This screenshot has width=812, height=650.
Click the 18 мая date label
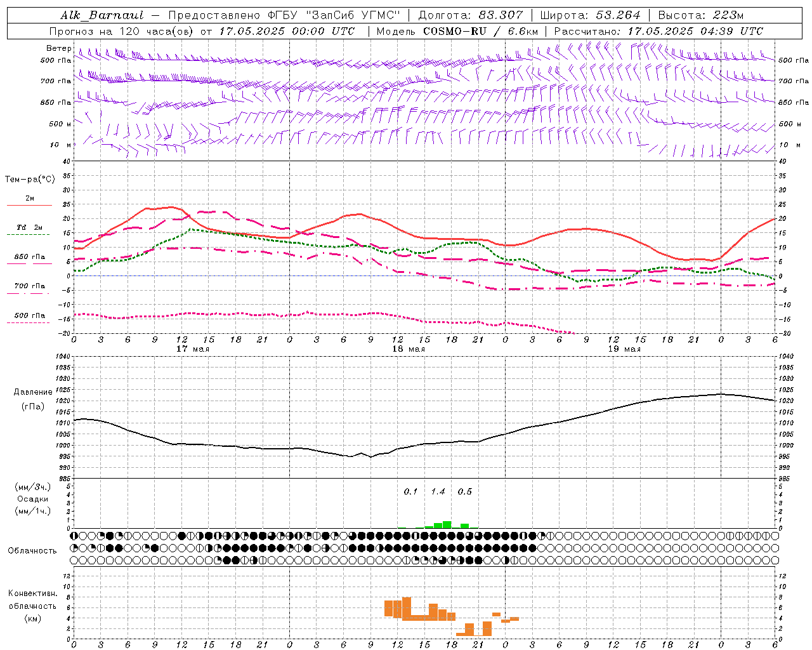point(409,349)
